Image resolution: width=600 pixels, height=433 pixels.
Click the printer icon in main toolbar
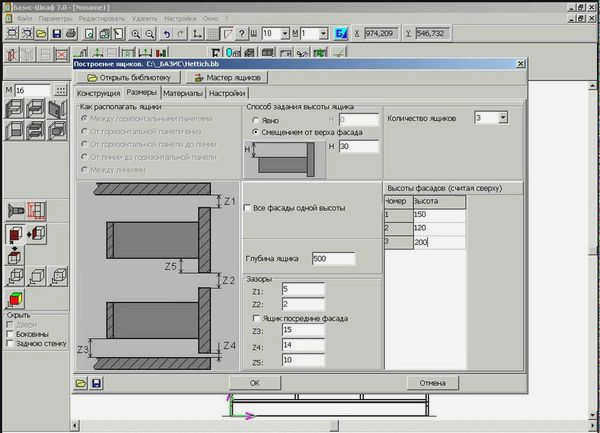(x=71, y=34)
